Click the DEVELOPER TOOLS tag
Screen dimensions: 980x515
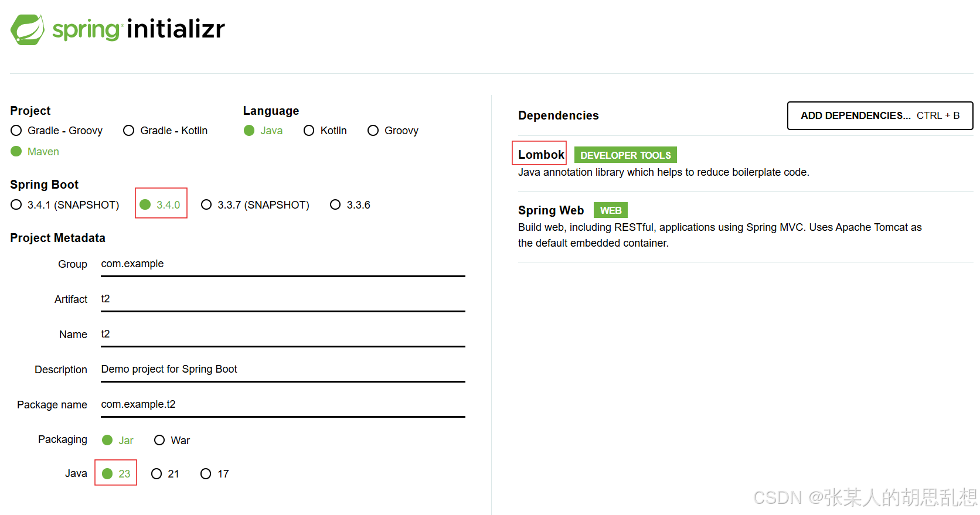point(625,155)
